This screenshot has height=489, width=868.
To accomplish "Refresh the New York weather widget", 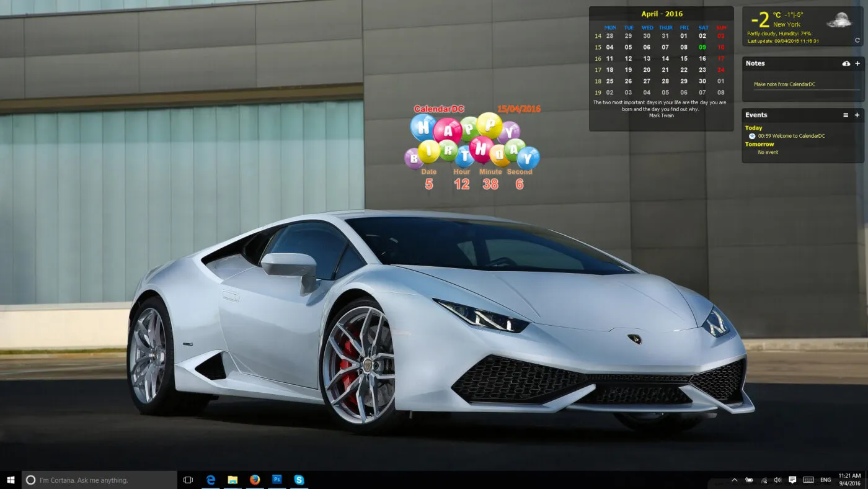I will (857, 40).
